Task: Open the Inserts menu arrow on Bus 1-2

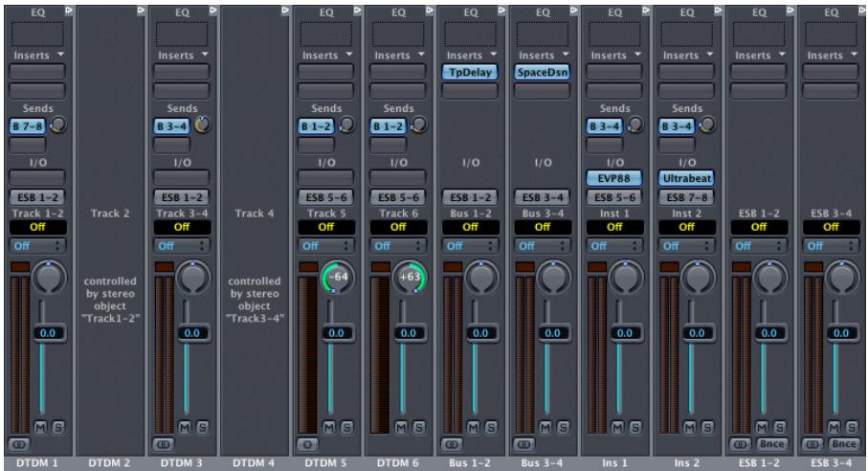Action: click(493, 55)
